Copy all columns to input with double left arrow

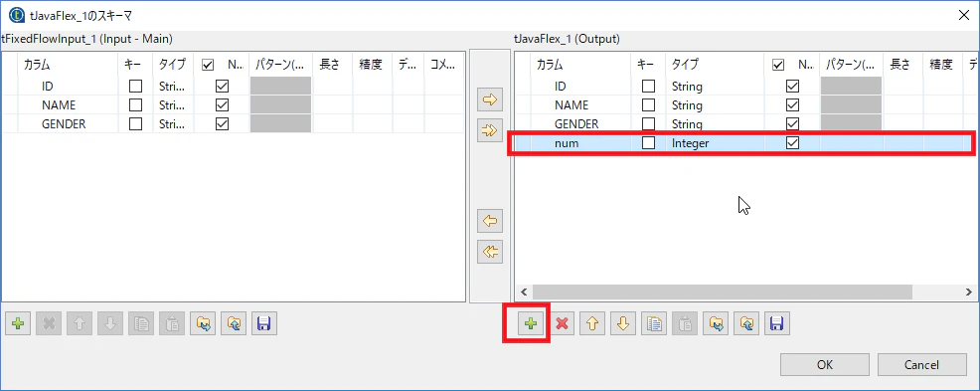490,252
